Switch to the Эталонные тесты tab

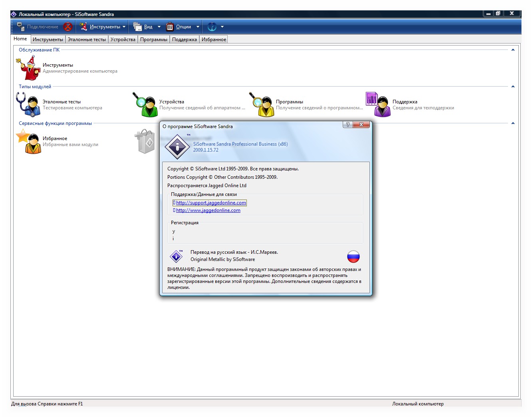coord(87,40)
